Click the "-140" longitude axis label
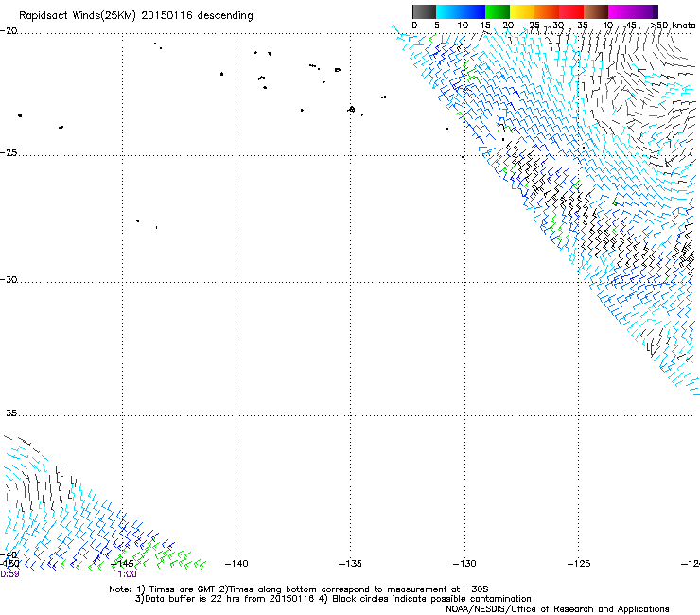 click(x=236, y=564)
